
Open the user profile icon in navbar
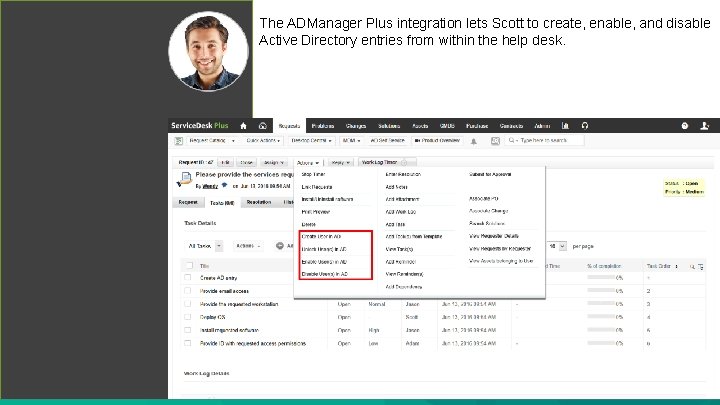pyautogui.click(x=704, y=126)
